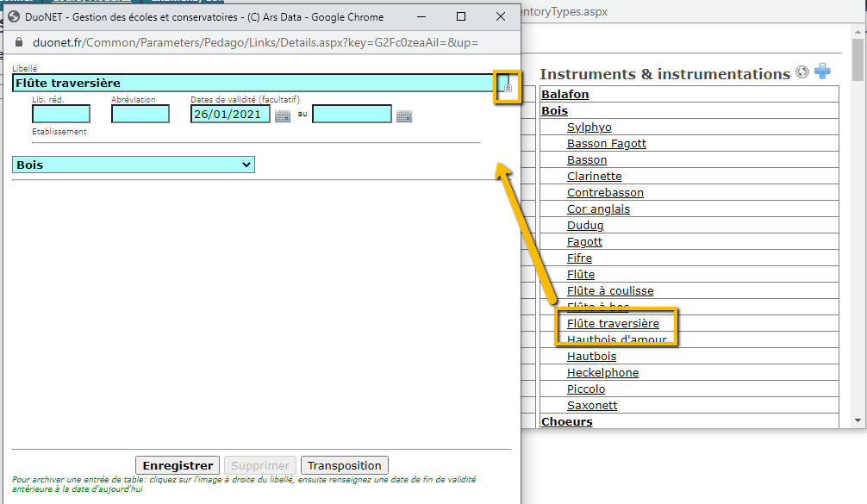Open the Piccolo link
This screenshot has height=504, width=867.
[x=585, y=389]
